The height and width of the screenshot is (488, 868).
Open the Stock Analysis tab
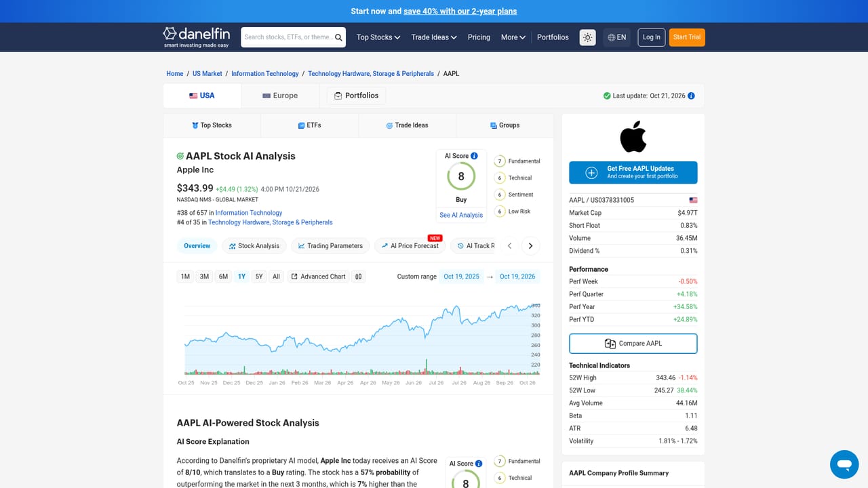[x=254, y=246]
